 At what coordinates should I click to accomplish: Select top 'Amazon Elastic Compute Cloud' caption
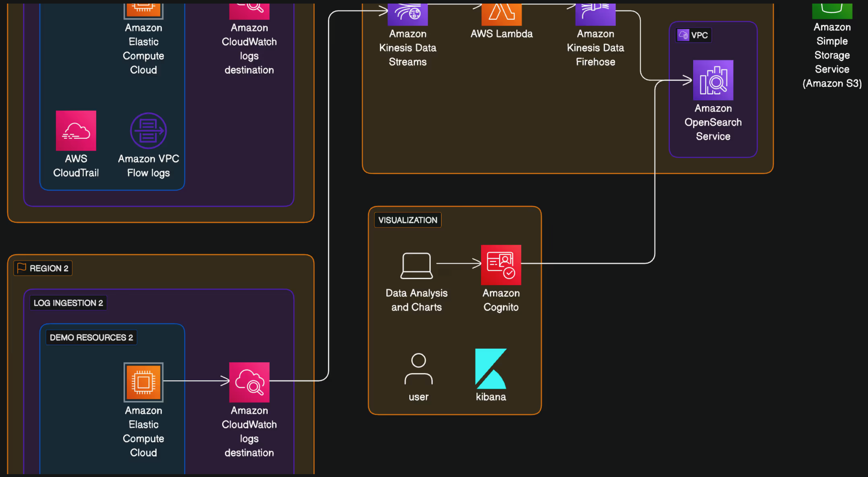pyautogui.click(x=143, y=49)
